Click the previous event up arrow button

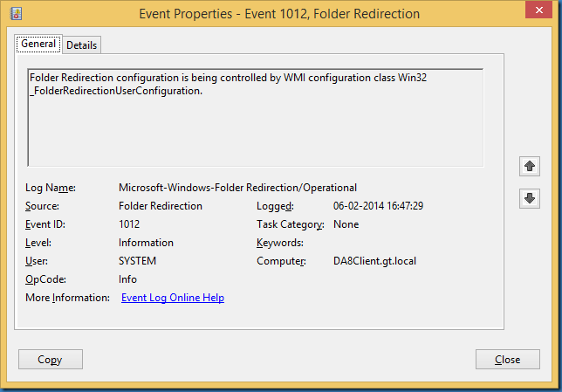point(529,166)
